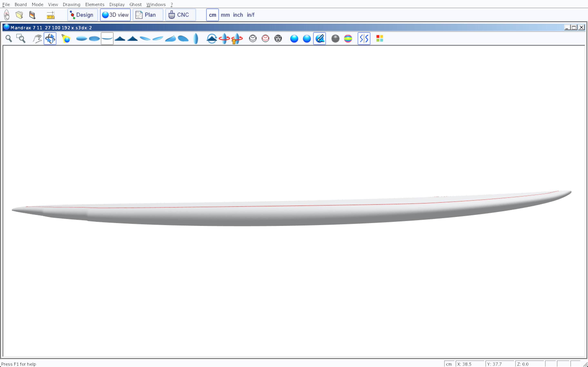Image resolution: width=588 pixels, height=367 pixels.
Task: Open the four-color palette swatch icon
Action: (x=380, y=39)
